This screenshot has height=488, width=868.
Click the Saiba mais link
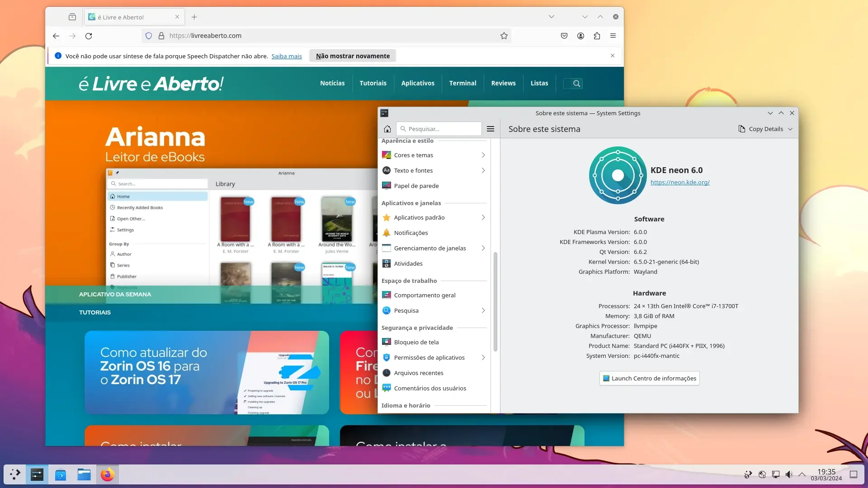[287, 56]
